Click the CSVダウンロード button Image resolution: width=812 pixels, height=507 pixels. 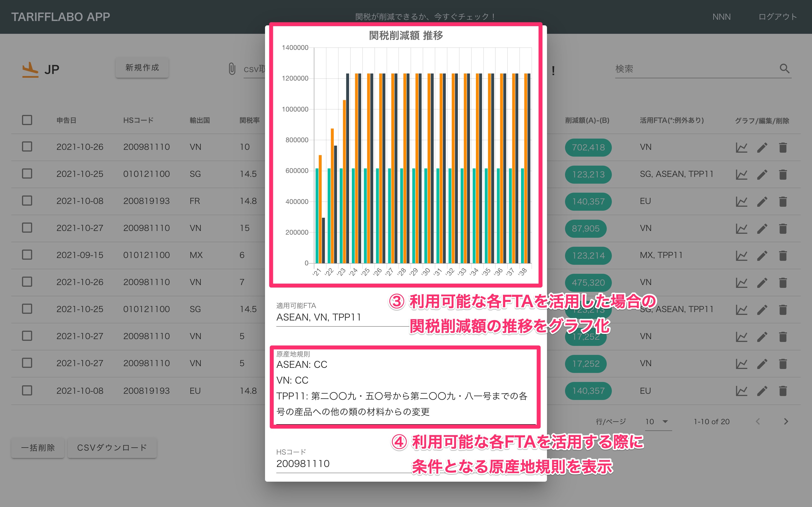[x=112, y=448]
